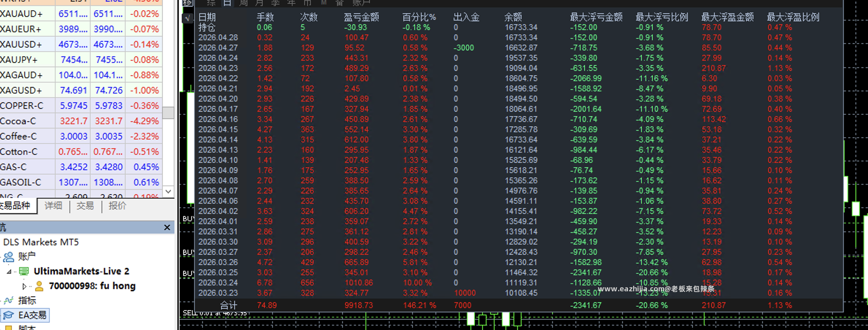This screenshot has height=330, width=868.
Task: Click the 百分比% column header
Action: pos(419,17)
